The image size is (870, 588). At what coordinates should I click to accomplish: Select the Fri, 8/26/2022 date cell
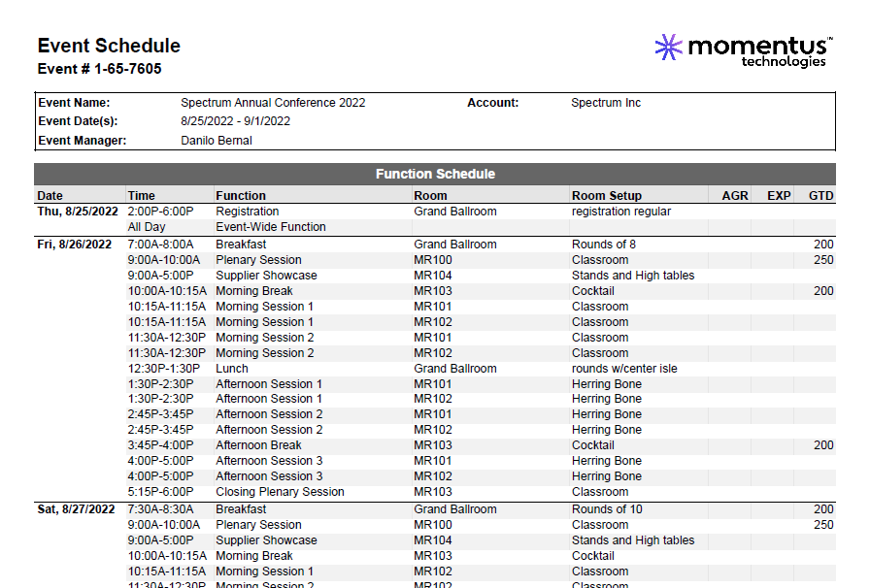[75, 245]
